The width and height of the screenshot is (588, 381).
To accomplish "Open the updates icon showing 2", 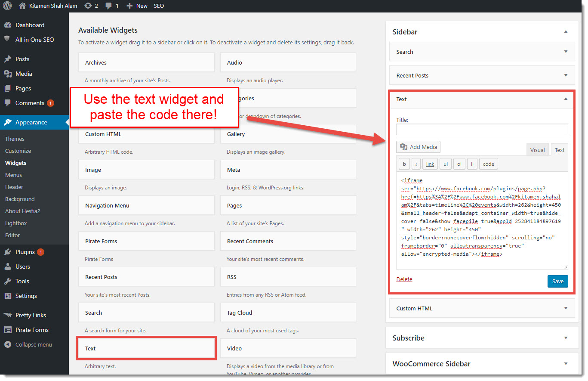I will click(88, 6).
